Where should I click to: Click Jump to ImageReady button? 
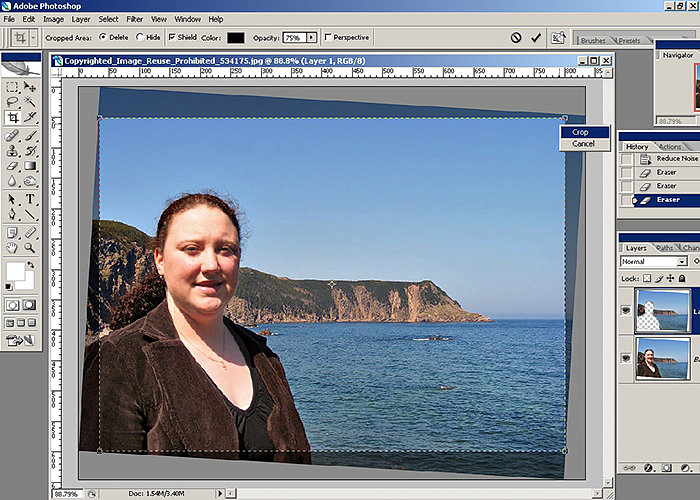[x=20, y=341]
